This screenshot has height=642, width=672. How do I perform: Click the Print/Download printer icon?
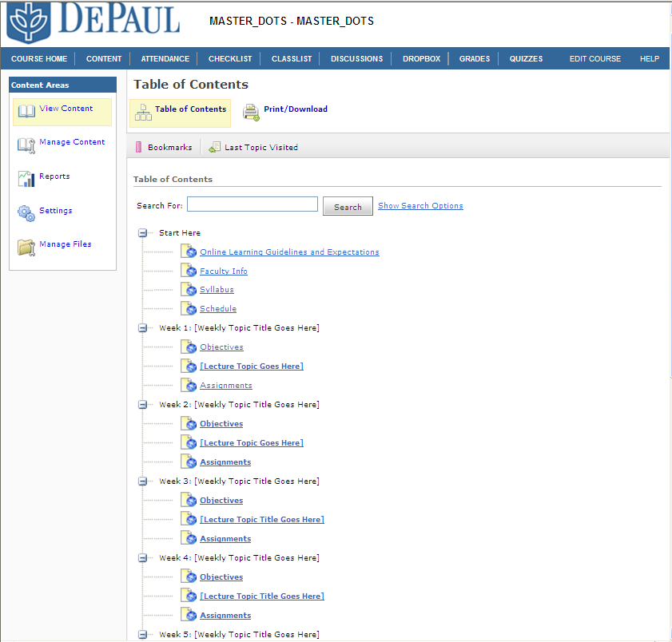pyautogui.click(x=251, y=112)
